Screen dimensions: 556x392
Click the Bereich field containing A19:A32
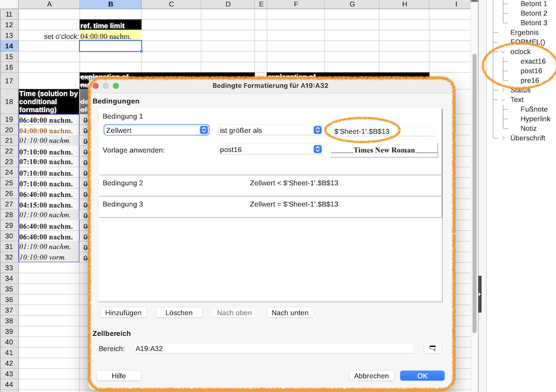(x=274, y=348)
